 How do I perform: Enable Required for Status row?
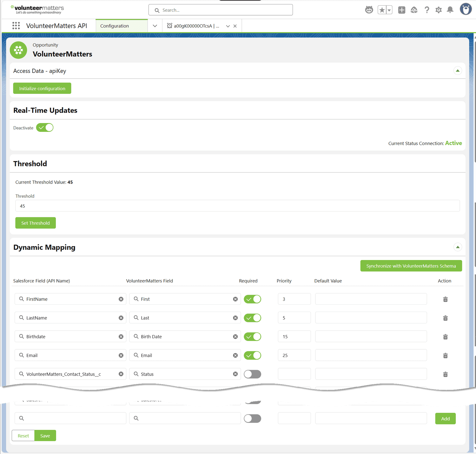252,374
